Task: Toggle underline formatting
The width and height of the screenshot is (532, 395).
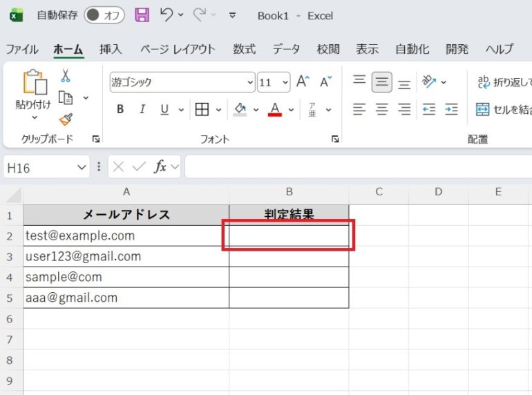Action: (164, 109)
